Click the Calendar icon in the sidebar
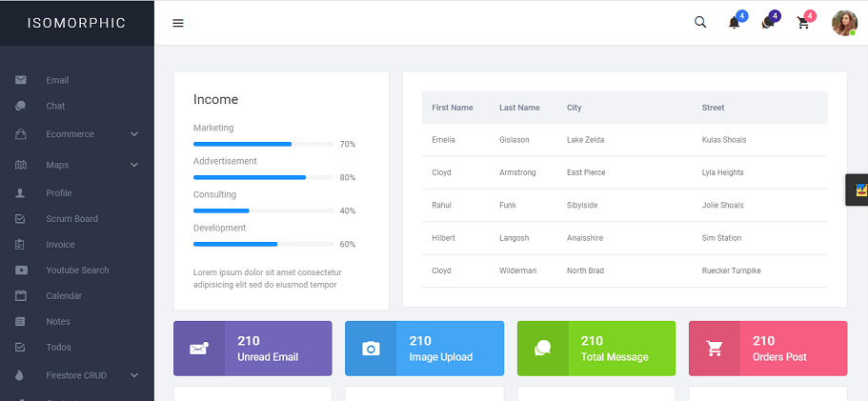This screenshot has height=401, width=868. point(20,295)
